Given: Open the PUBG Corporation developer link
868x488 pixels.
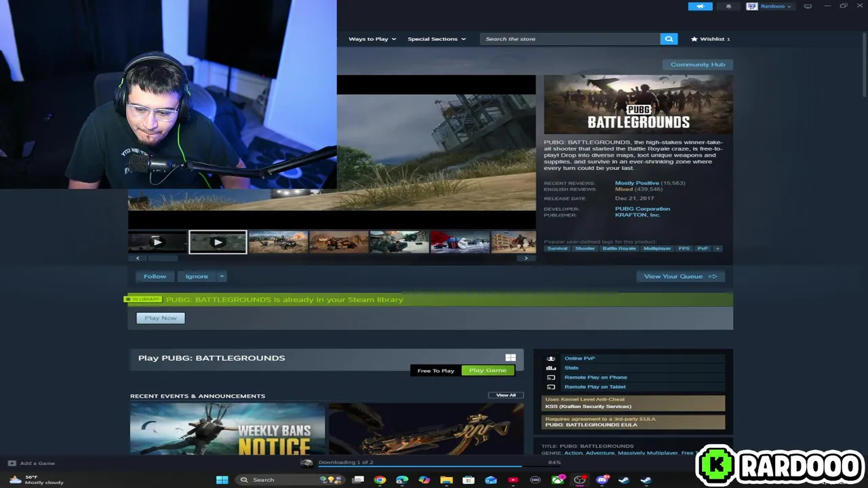Looking at the screenshot, I should pos(642,209).
